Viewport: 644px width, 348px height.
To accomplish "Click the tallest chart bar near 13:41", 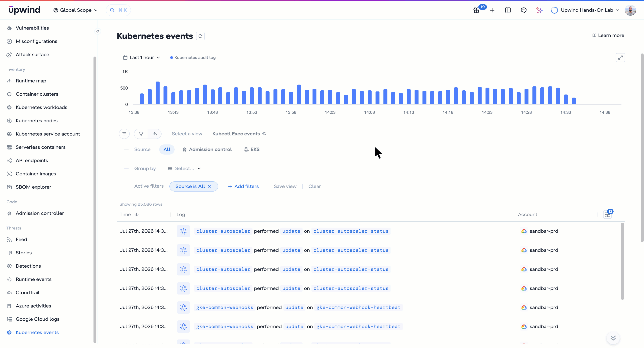I will tap(157, 93).
